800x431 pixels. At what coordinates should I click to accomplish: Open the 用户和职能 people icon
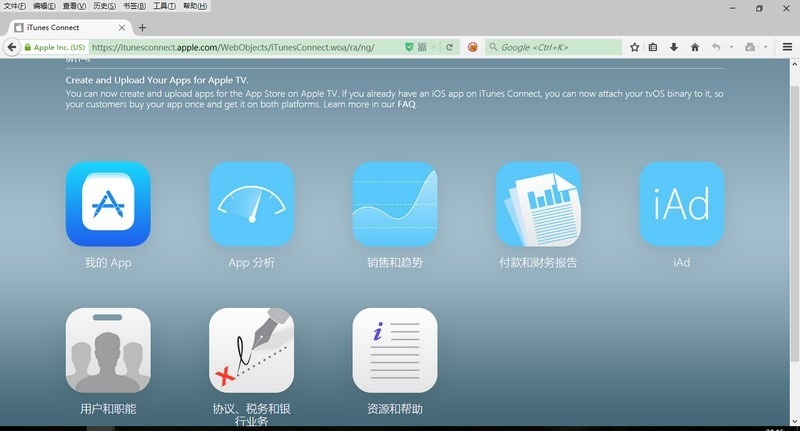tap(108, 350)
